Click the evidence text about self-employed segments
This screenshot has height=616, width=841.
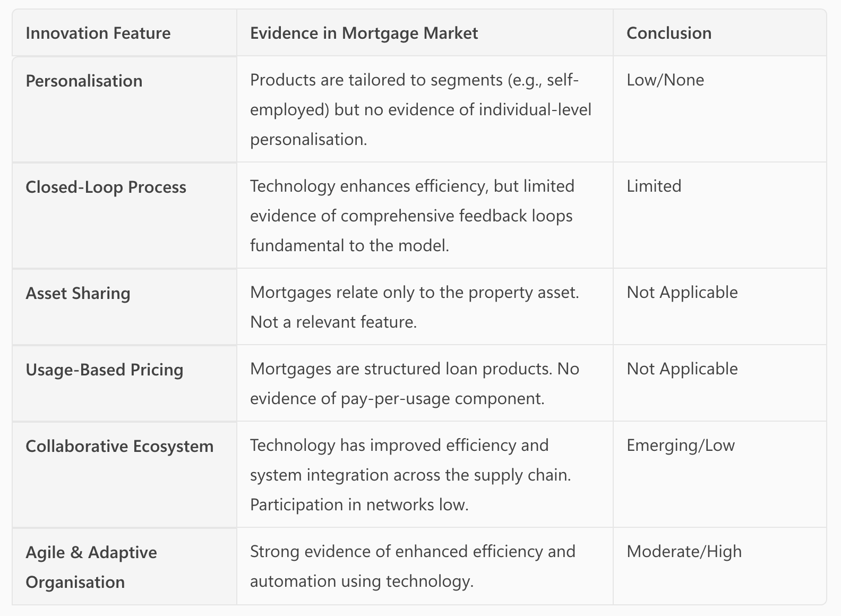(420, 109)
